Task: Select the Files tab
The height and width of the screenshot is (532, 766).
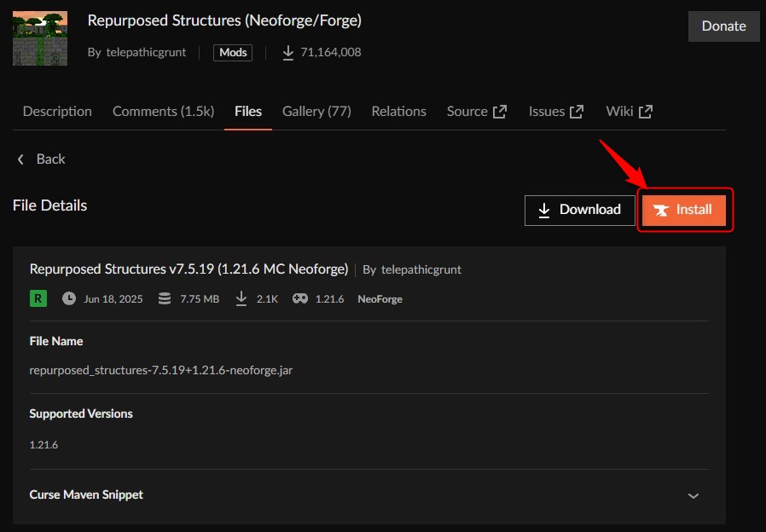Action: pos(248,112)
